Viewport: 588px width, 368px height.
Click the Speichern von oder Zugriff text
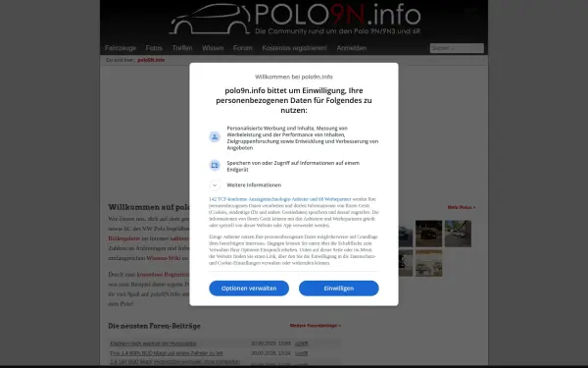tap(293, 167)
